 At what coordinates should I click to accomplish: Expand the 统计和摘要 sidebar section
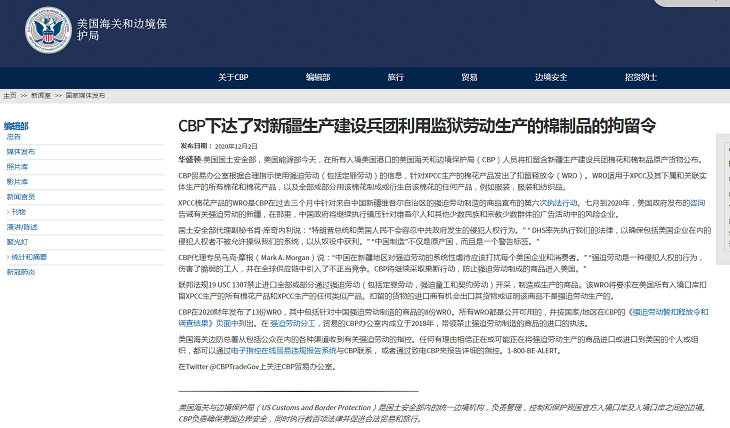coord(29,257)
